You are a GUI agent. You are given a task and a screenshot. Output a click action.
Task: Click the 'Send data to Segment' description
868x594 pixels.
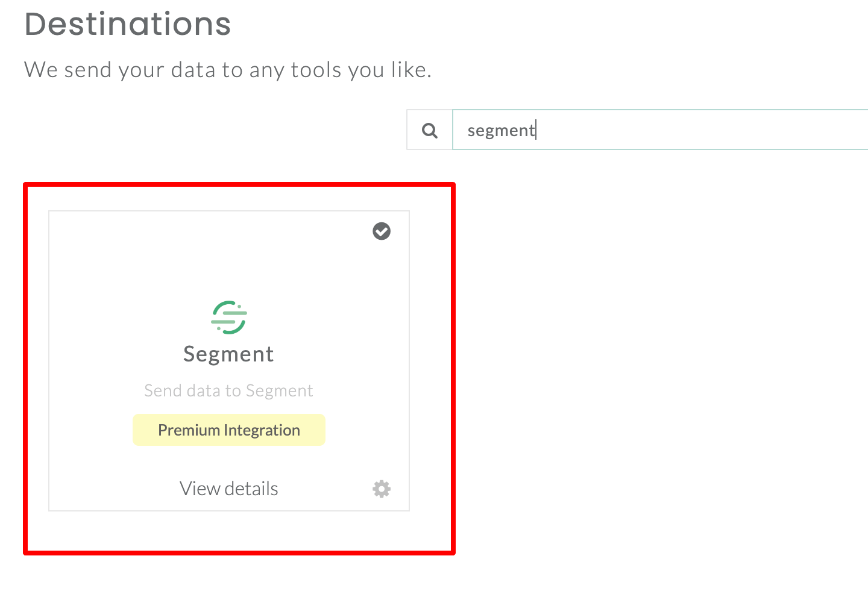coord(228,391)
